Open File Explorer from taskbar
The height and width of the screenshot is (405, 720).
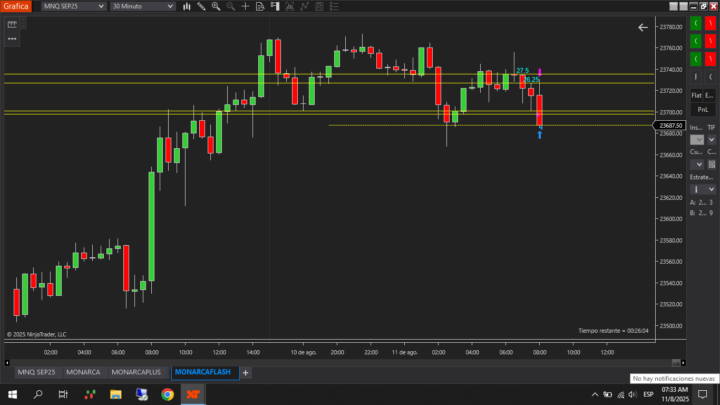(x=116, y=394)
